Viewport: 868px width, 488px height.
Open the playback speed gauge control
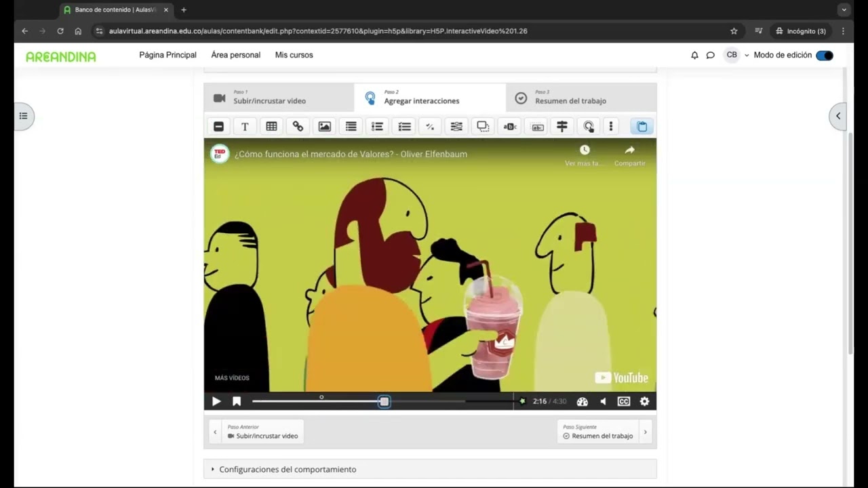(582, 401)
